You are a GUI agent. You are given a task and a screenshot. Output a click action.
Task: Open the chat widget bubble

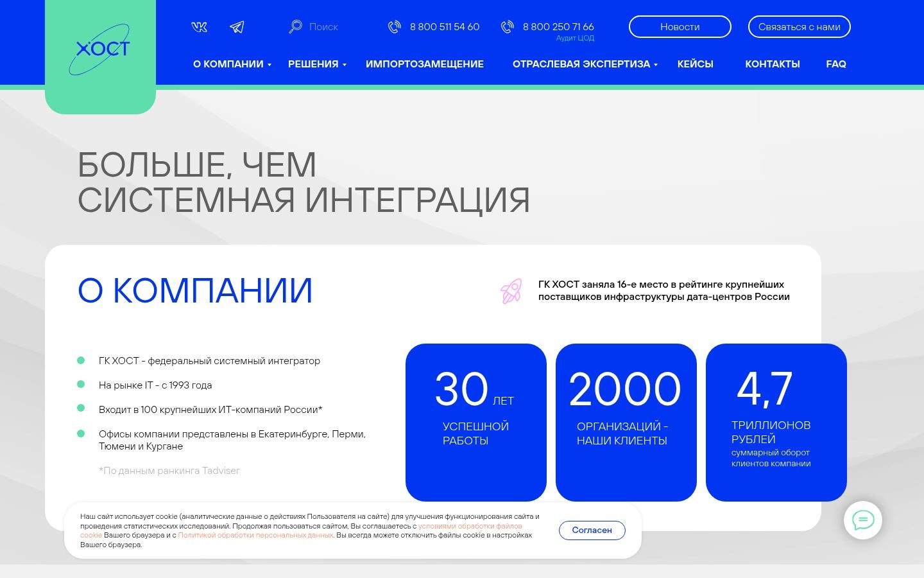coord(863,520)
